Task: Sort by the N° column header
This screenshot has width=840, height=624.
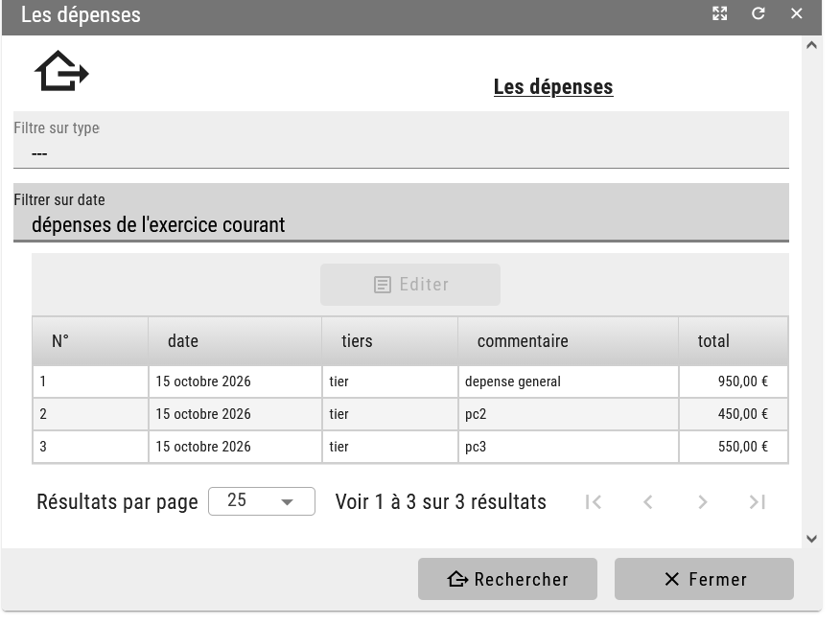Action: 90,341
